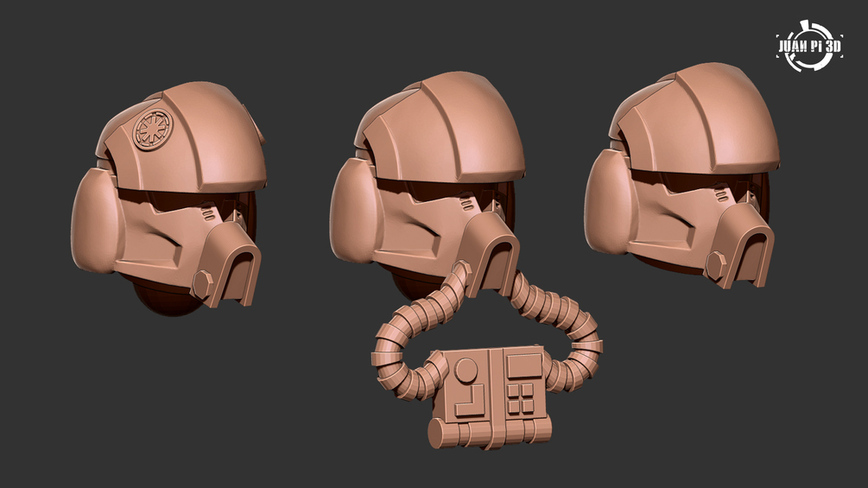Select the left helmet with the emblem
The width and height of the screenshot is (868, 488).
tap(168, 200)
